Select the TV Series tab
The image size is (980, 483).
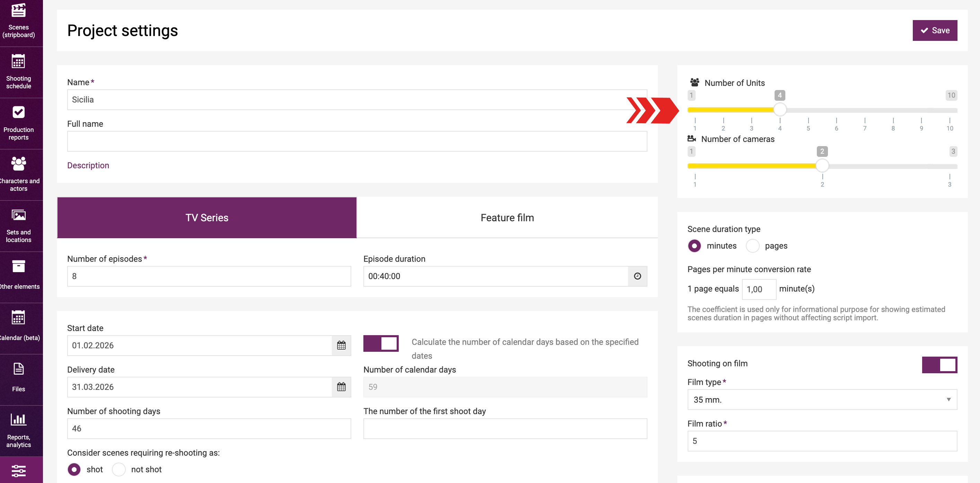(x=206, y=217)
